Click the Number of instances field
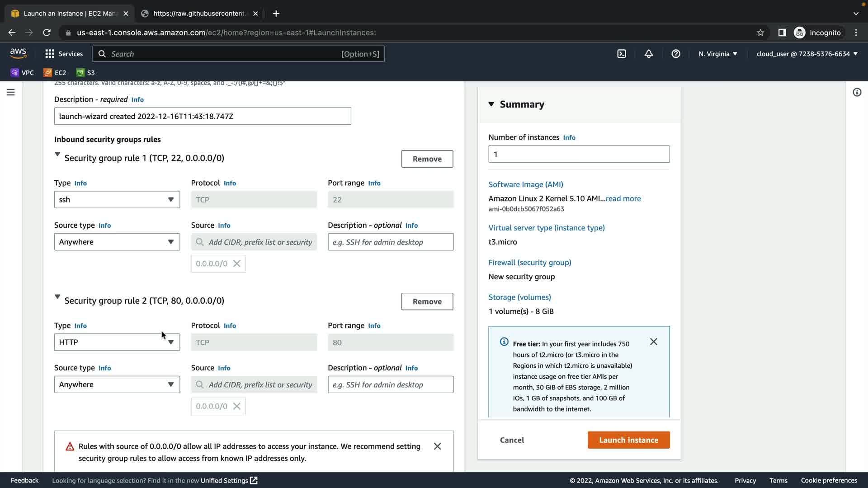This screenshot has height=488, width=868. 579,155
